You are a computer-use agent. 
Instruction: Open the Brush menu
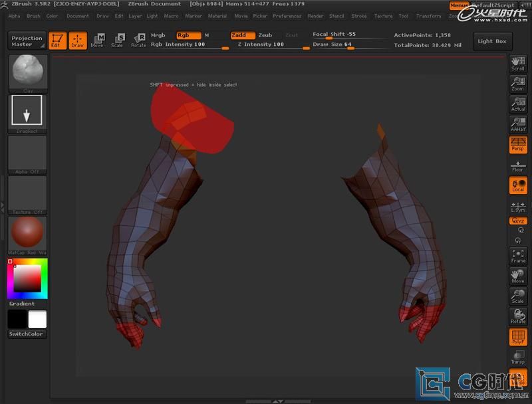pos(34,16)
